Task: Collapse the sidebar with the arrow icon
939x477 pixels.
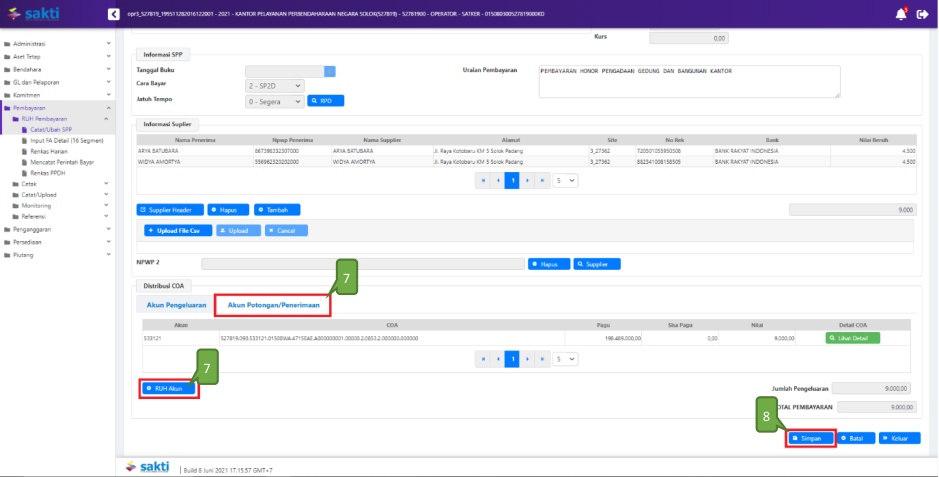Action: (113, 14)
